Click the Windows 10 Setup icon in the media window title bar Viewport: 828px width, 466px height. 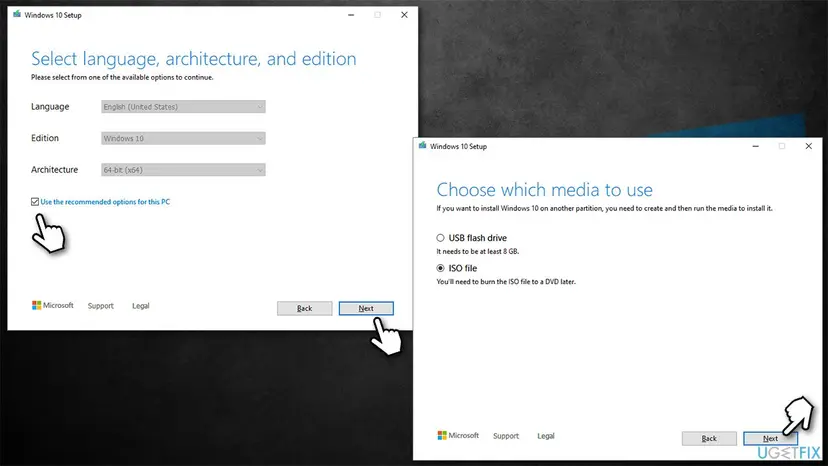click(422, 146)
